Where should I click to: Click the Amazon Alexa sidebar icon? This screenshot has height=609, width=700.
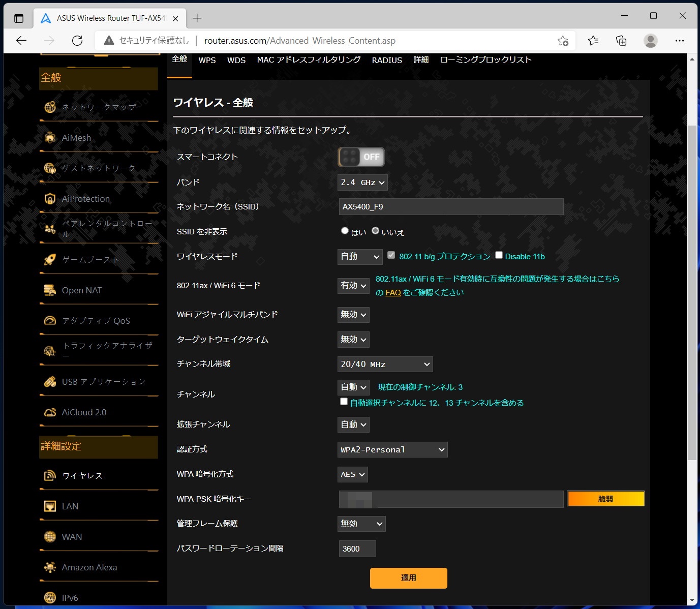point(50,567)
